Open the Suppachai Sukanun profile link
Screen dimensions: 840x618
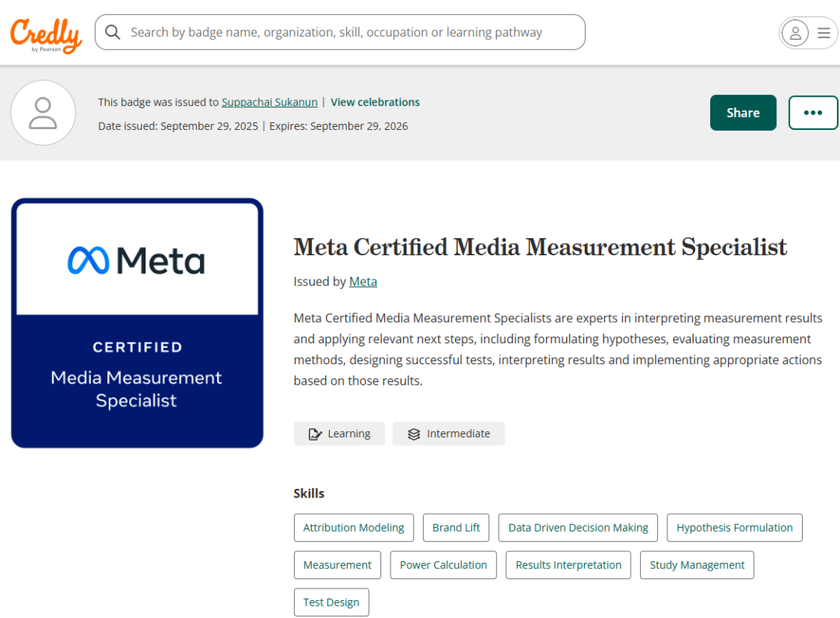pos(269,102)
